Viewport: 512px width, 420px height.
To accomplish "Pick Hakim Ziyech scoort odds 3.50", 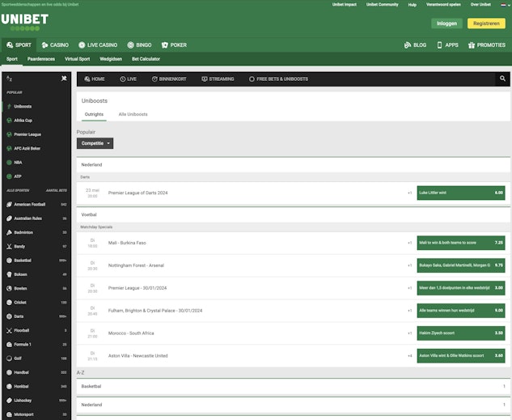I will click(x=461, y=333).
